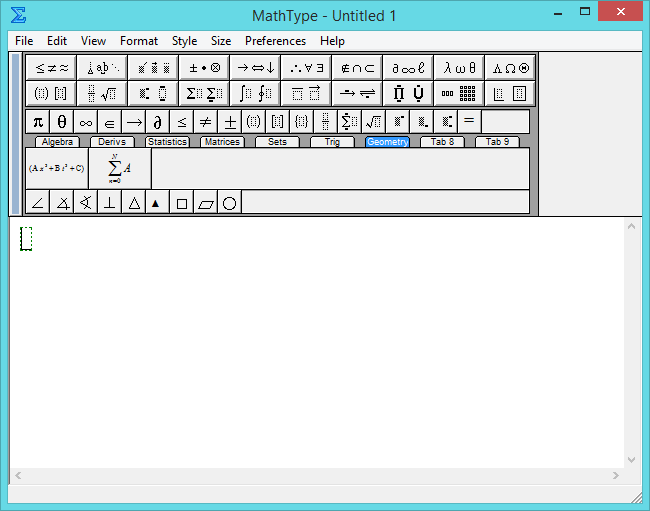Insert the theta symbol
Image resolution: width=650 pixels, height=511 pixels.
coord(62,122)
